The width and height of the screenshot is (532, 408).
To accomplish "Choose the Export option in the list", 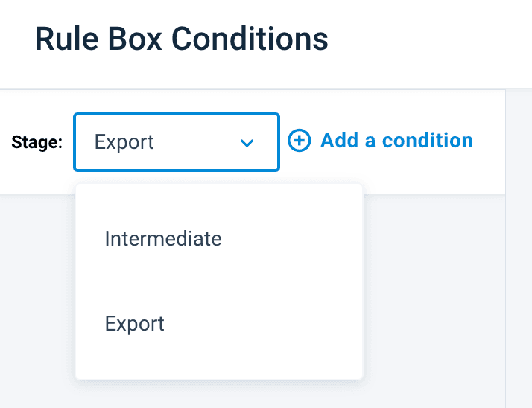I will (x=135, y=324).
